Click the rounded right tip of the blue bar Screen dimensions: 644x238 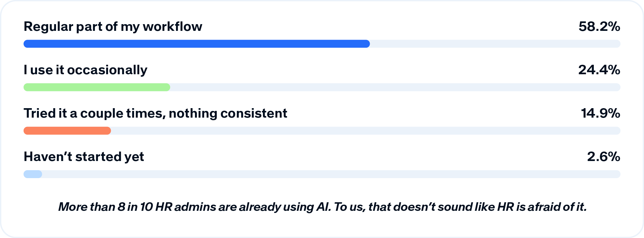[367, 44]
